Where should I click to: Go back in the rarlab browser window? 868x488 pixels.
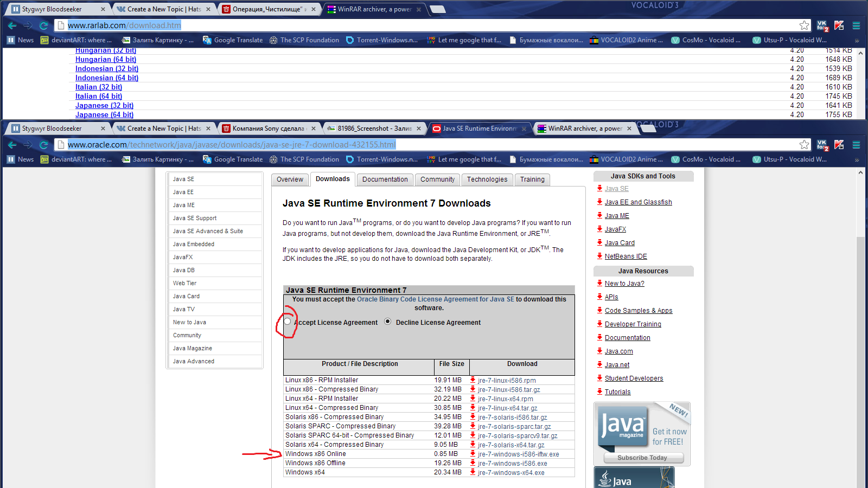[x=12, y=25]
